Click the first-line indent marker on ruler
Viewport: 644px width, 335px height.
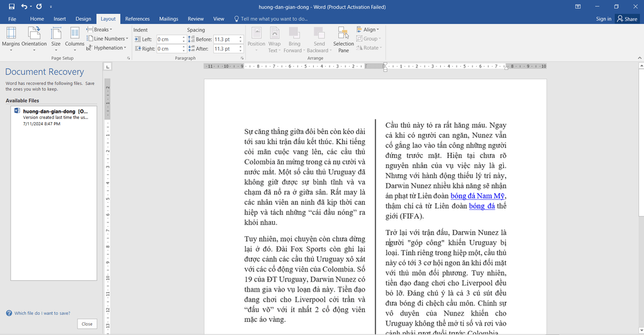coord(385,64)
